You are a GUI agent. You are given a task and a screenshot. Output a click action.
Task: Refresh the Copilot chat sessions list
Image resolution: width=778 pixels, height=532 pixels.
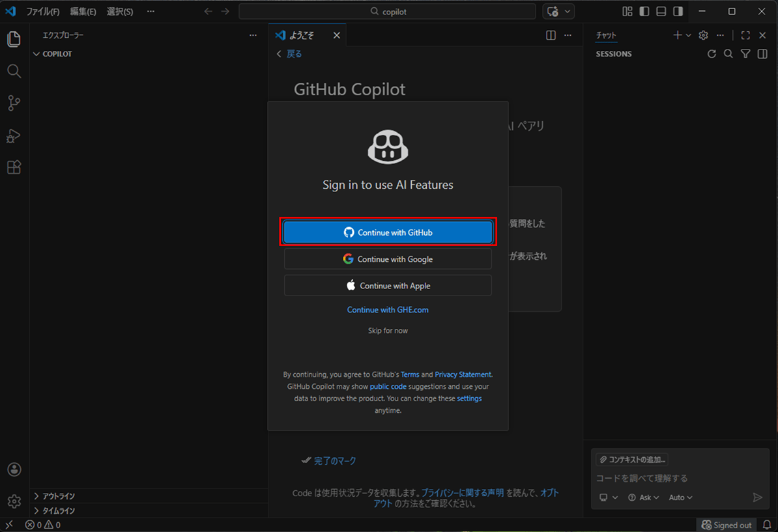(x=712, y=53)
